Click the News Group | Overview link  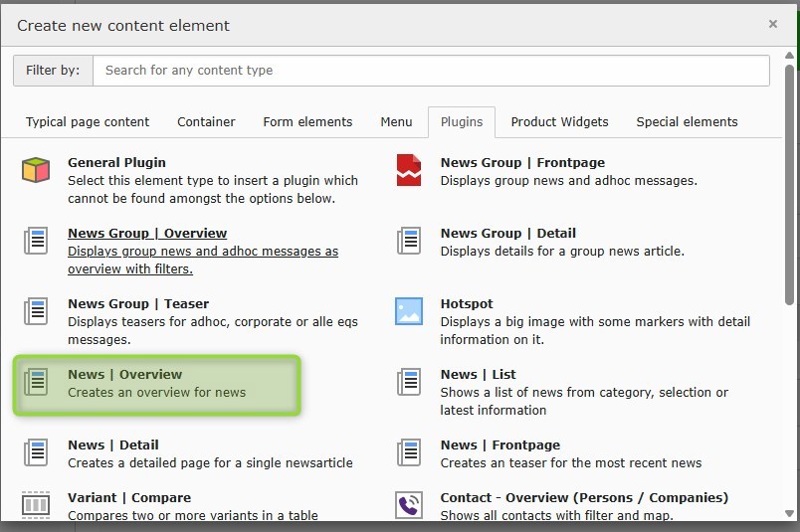(x=147, y=234)
